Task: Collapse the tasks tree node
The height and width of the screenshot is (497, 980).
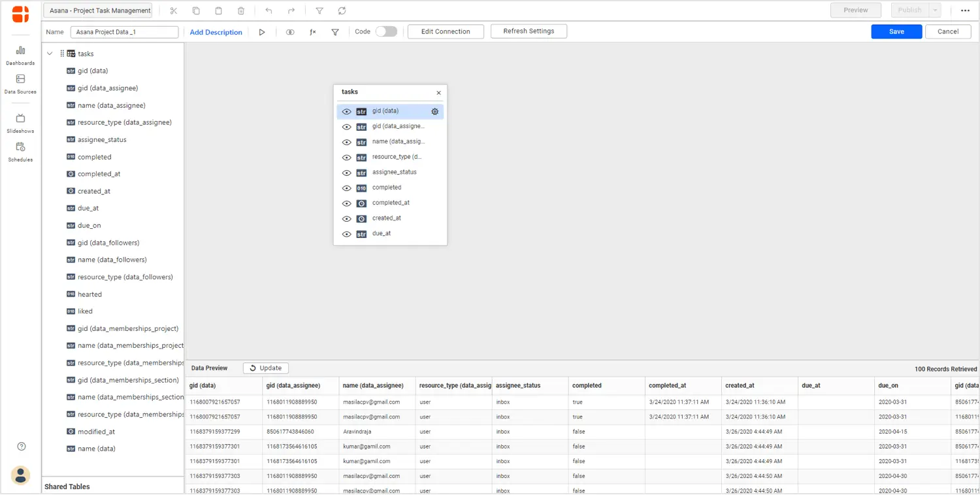Action: click(x=50, y=54)
